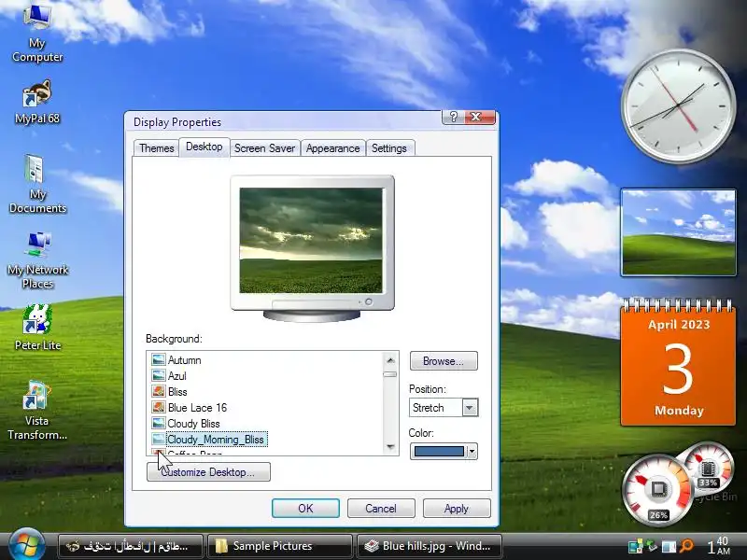Click the blue window tray icon
747x560 pixels.
(669, 546)
